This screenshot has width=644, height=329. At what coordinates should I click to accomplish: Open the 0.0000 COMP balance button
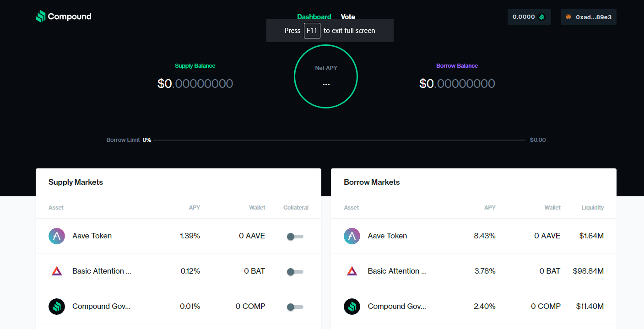(x=529, y=17)
